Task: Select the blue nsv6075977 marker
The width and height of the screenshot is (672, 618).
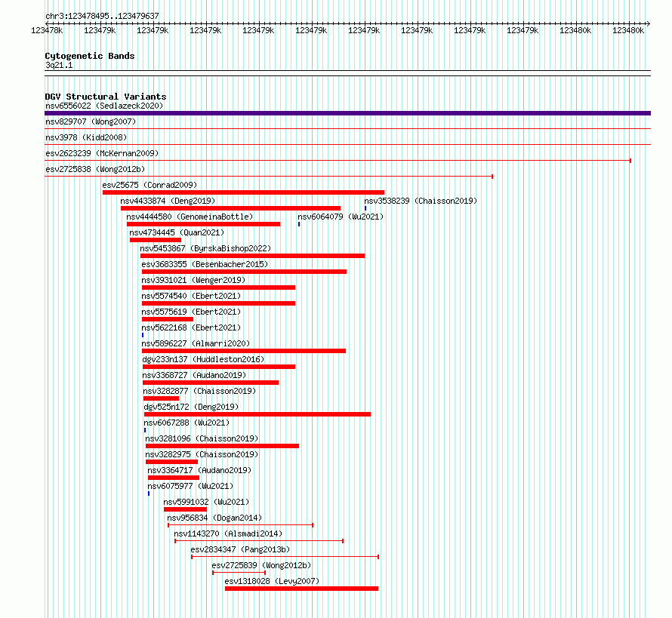Action: 149,493
